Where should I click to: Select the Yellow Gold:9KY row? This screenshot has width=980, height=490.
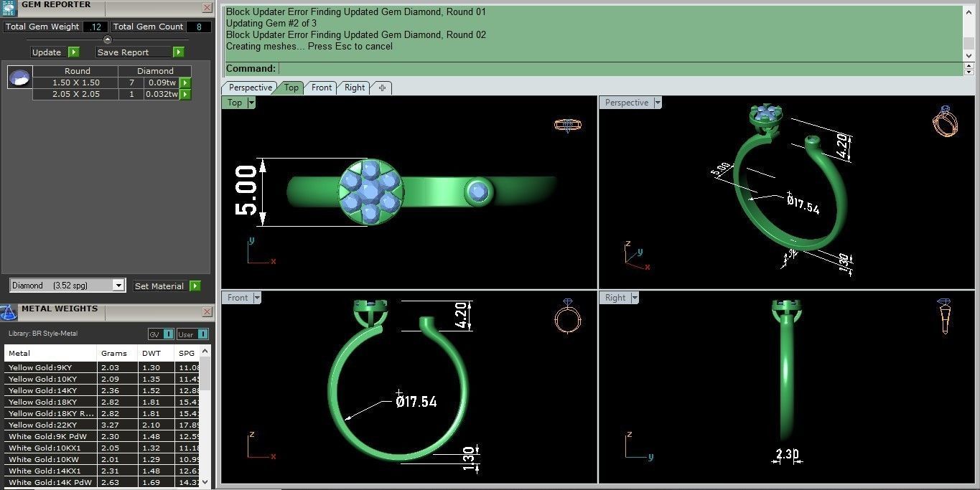tap(102, 367)
